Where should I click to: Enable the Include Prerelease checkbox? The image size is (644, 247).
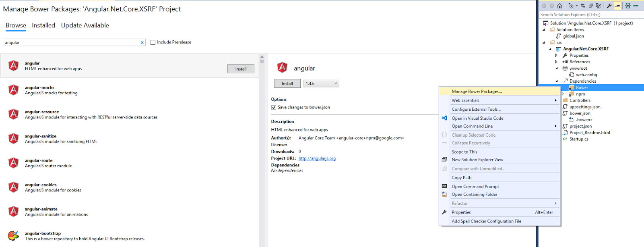tap(153, 42)
